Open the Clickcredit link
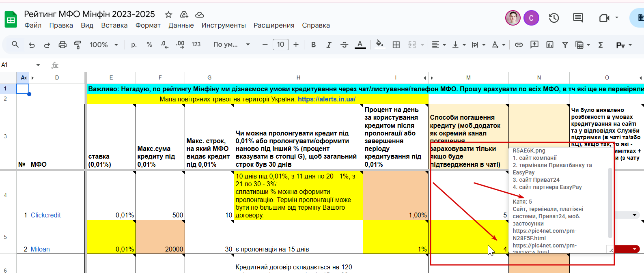The height and width of the screenshot is (273, 644). coord(45,215)
